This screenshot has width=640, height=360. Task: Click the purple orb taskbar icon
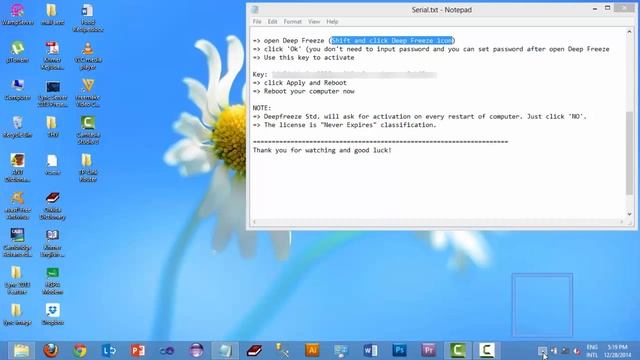click(x=196, y=351)
